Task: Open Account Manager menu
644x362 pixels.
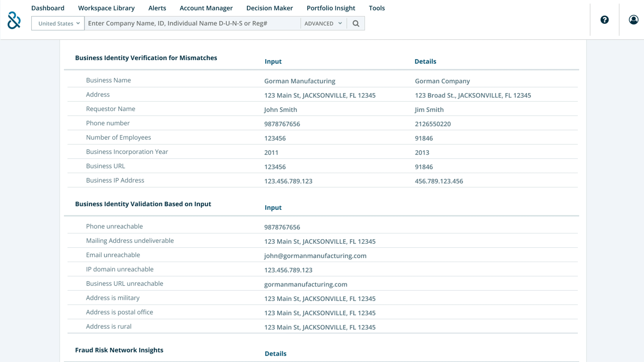Action: [206, 8]
